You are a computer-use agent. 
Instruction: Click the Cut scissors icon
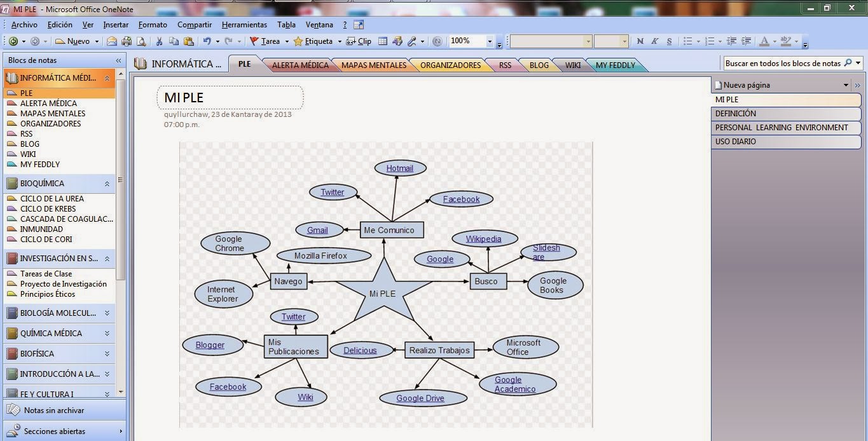(x=159, y=41)
